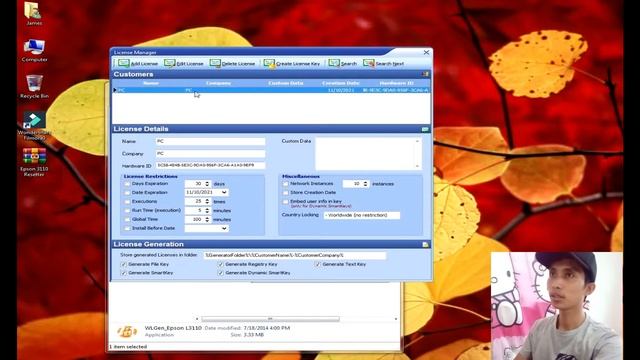The image size is (640, 360).
Task: Click the Global Time minutes spinner arrows
Action: [207, 220]
